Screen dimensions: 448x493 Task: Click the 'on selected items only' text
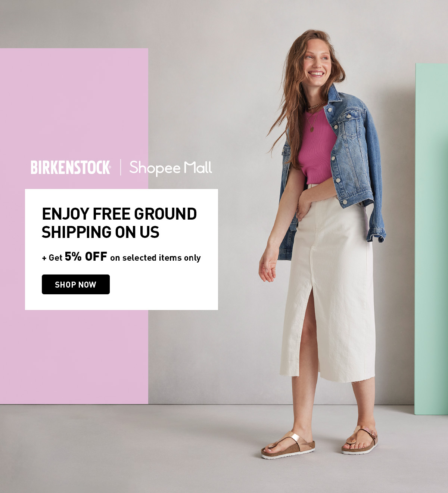click(155, 258)
